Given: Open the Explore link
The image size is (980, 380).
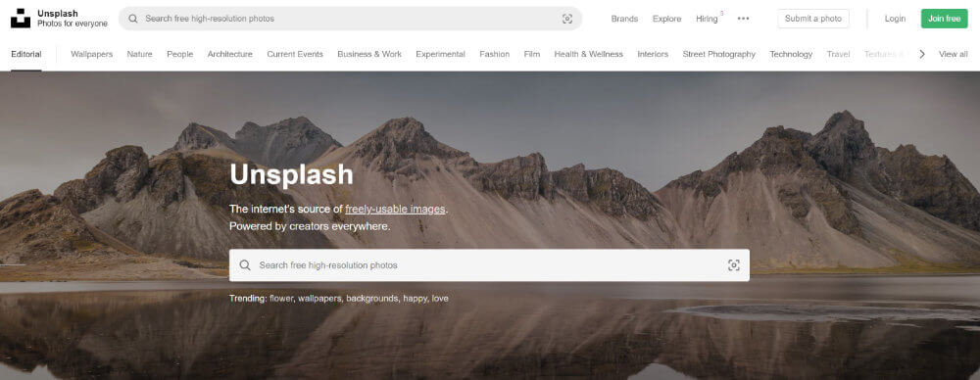Looking at the screenshot, I should coord(666,19).
